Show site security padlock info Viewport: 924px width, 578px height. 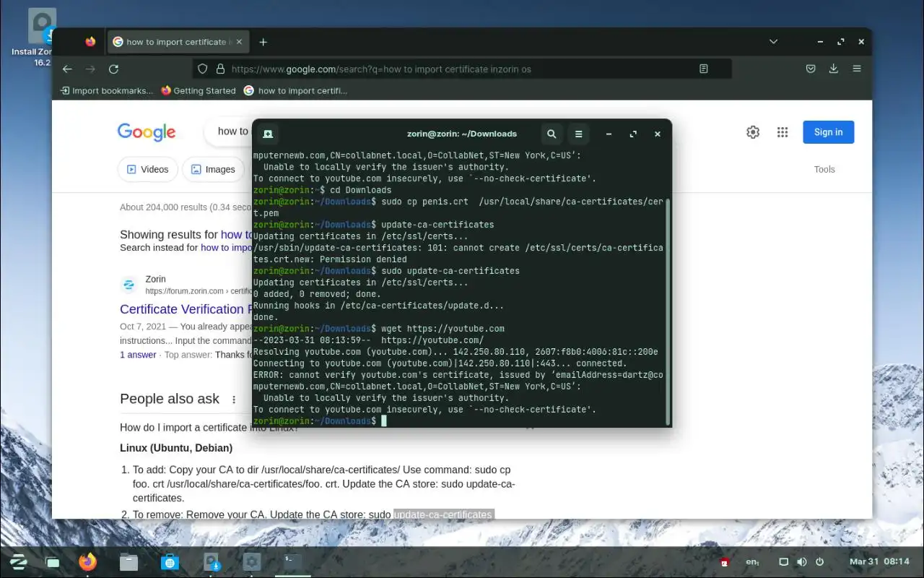[x=219, y=69]
